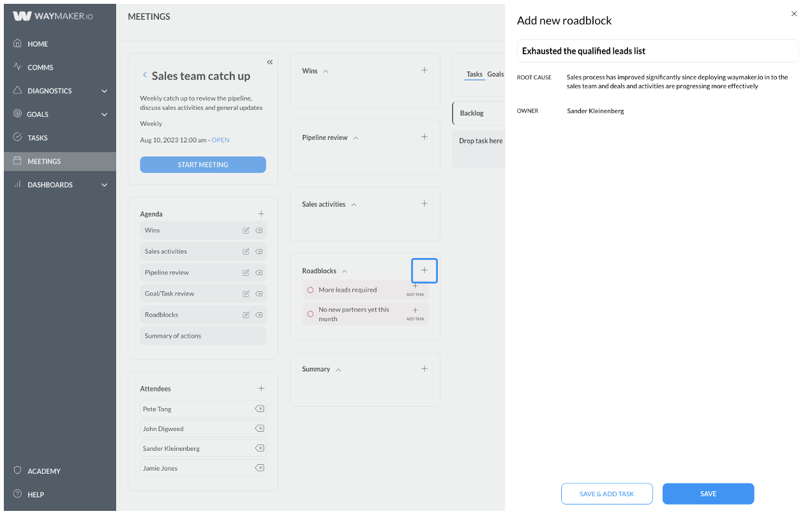Switch to the Goals tab
The height and width of the screenshot is (516, 812).
(x=495, y=74)
